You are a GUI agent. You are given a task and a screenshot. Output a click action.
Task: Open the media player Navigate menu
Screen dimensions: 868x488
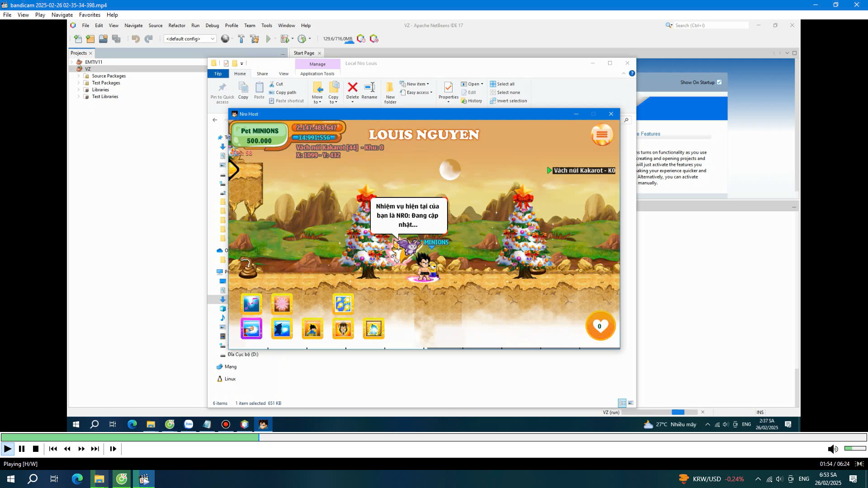pos(62,15)
